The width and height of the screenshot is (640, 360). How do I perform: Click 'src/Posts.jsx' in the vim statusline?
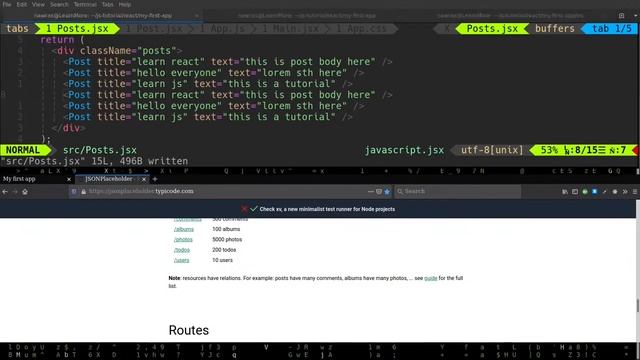pos(100,150)
